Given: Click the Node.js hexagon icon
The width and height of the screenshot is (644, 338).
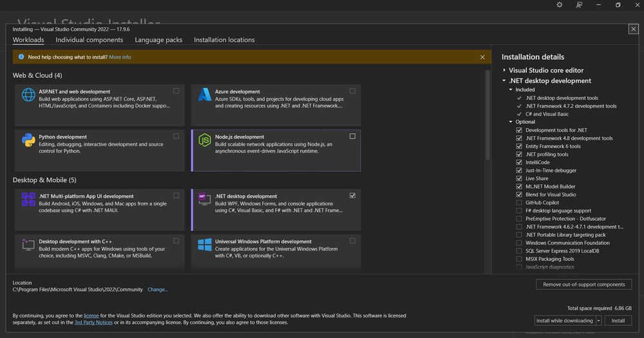Looking at the screenshot, I should tap(204, 140).
